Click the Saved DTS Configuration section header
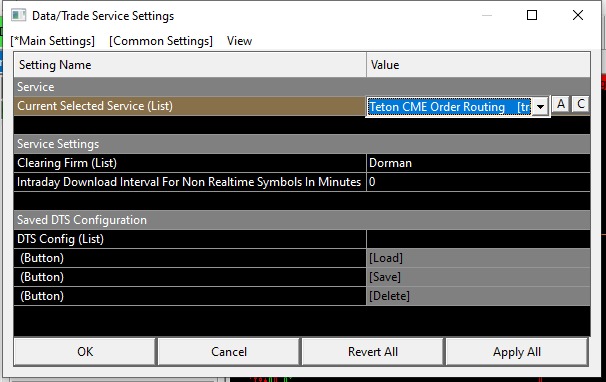Screen dimensions: 606x382 click(302, 220)
